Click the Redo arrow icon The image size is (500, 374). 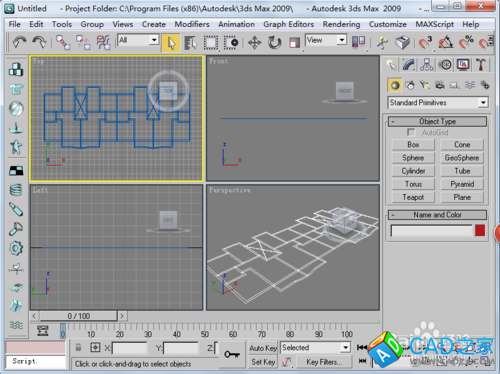coord(39,43)
